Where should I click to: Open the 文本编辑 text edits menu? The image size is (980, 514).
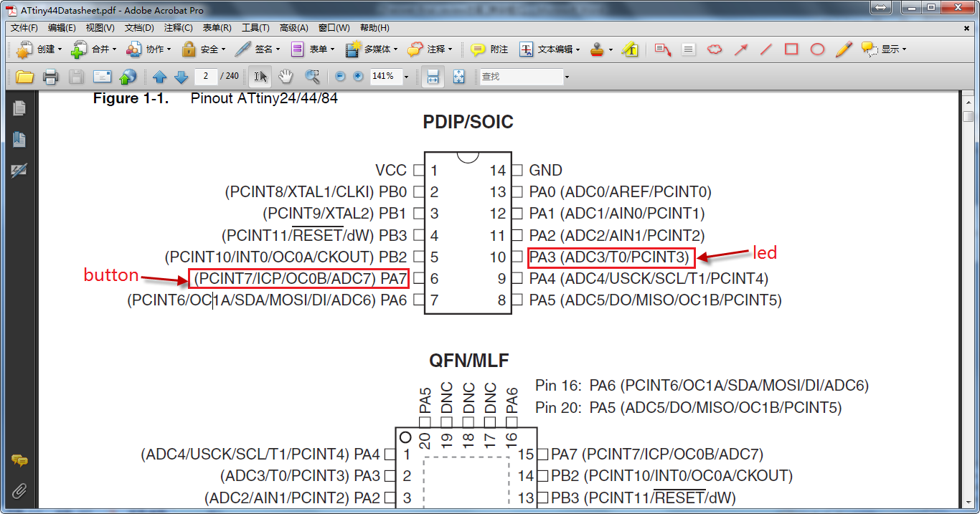pos(550,49)
